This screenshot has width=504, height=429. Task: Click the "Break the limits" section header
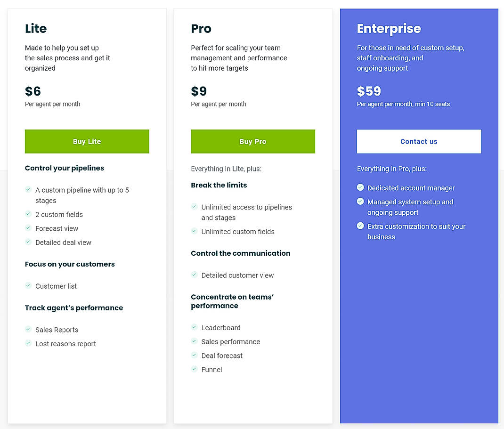tap(219, 185)
